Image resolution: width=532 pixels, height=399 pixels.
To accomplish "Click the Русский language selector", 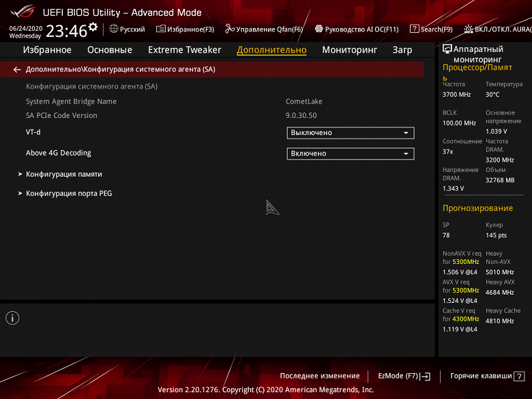I will coord(127,29).
